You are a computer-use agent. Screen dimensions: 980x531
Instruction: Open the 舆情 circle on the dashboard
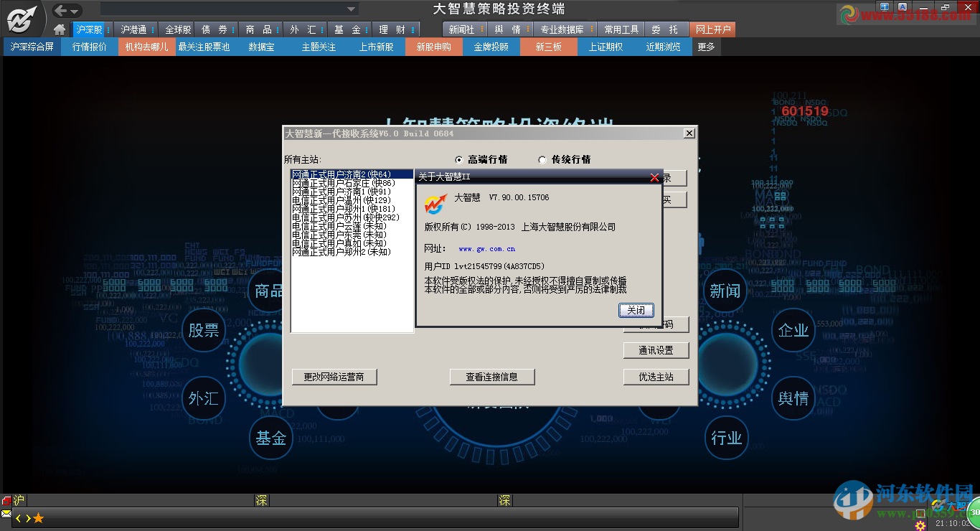(793, 398)
